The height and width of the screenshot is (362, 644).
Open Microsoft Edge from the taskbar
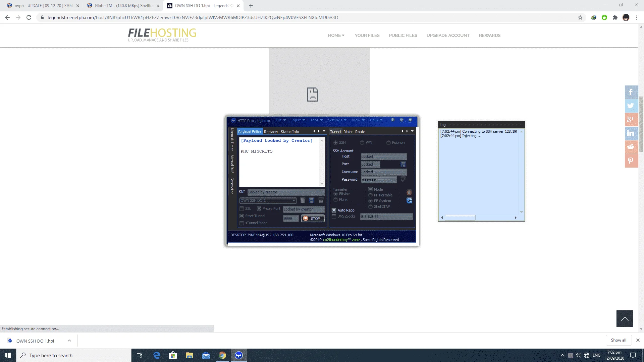pos(157,355)
